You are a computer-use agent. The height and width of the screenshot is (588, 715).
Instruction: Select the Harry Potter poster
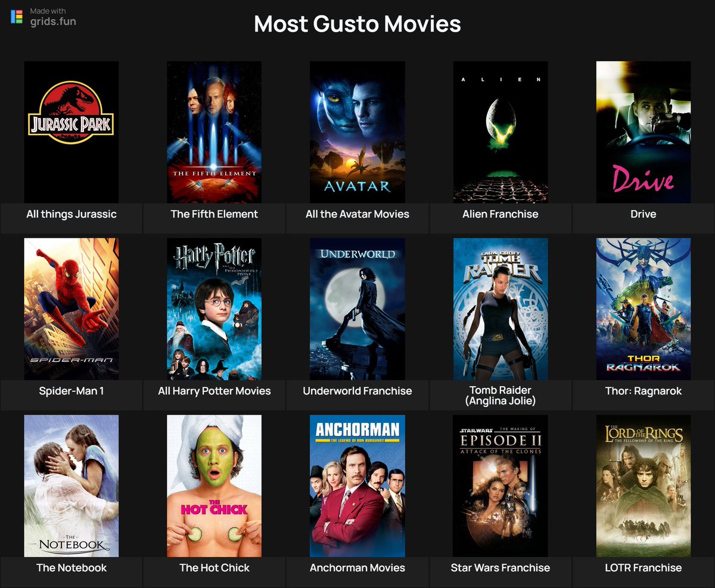(214, 309)
